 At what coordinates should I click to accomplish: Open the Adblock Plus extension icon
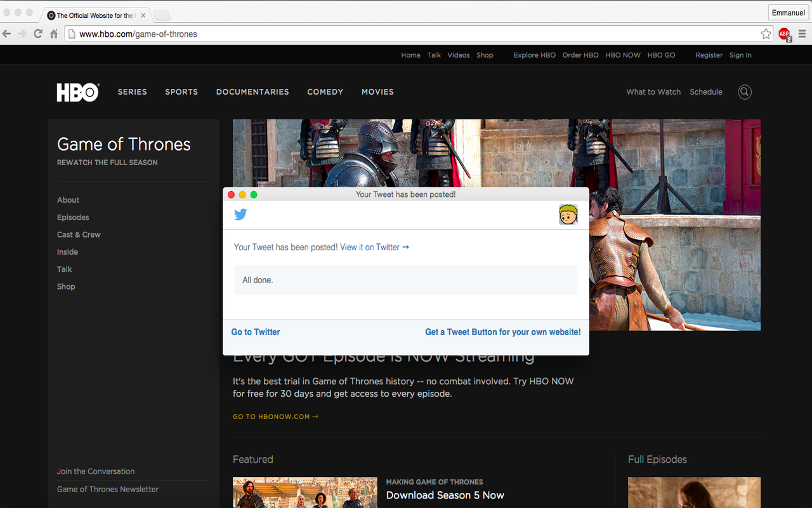785,34
